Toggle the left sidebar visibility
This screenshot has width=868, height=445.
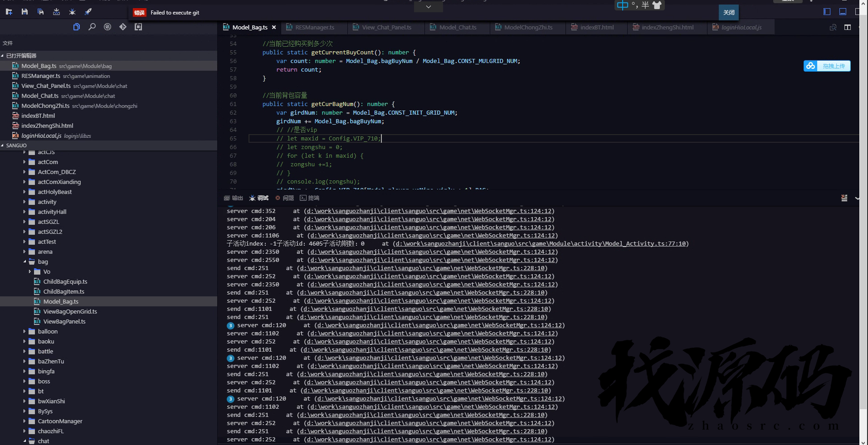pos(827,12)
